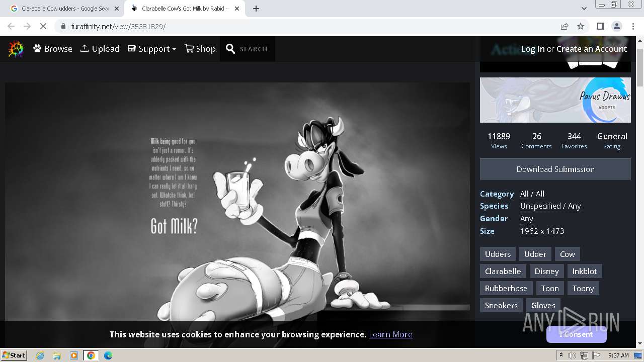The height and width of the screenshot is (362, 644).
Task: Click the Unspecified / Any species link
Action: 550,206
